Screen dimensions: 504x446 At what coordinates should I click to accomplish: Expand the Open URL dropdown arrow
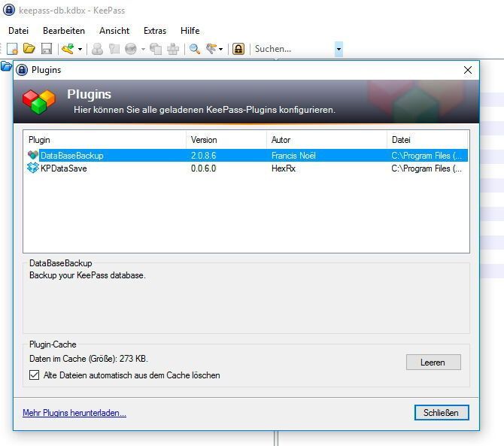(x=143, y=49)
